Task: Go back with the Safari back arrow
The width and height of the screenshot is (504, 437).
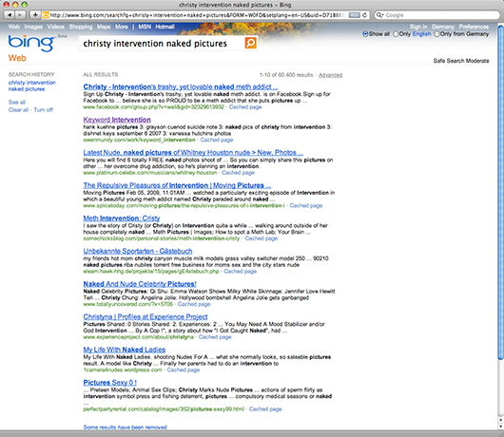Action: pos(10,15)
